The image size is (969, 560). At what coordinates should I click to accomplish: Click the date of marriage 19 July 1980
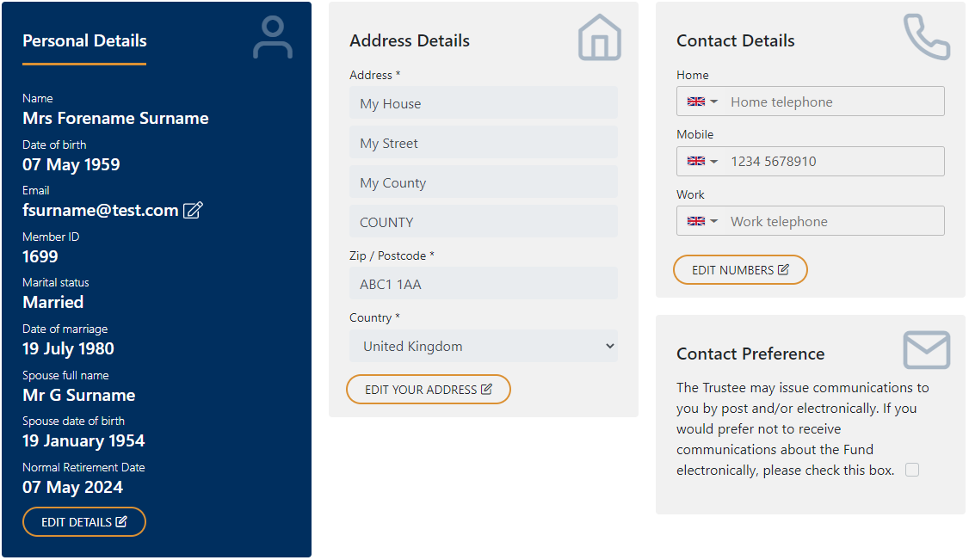coord(68,349)
